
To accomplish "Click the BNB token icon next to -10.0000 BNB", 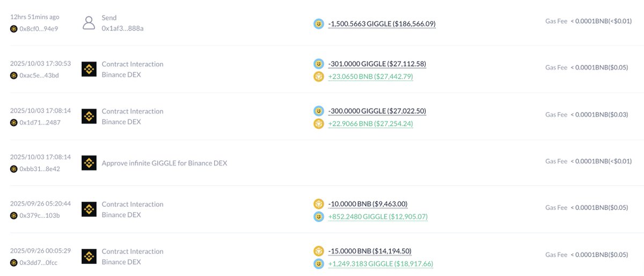I will click(319, 204).
